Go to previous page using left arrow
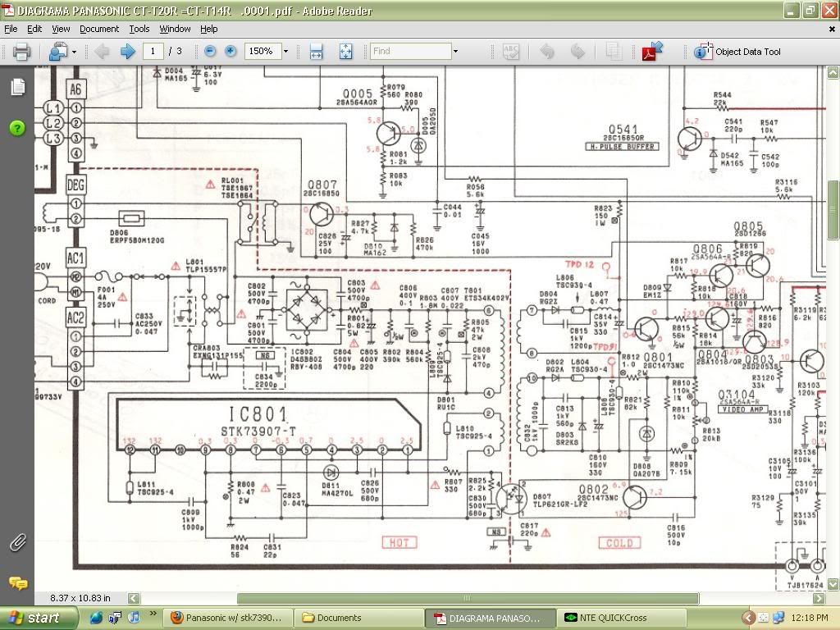The height and width of the screenshot is (630, 840). point(102,52)
